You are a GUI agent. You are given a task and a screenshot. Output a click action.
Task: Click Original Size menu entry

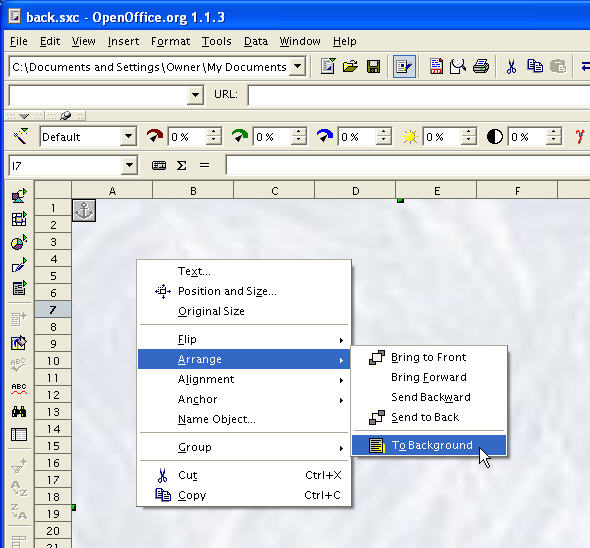pyautogui.click(x=244, y=311)
